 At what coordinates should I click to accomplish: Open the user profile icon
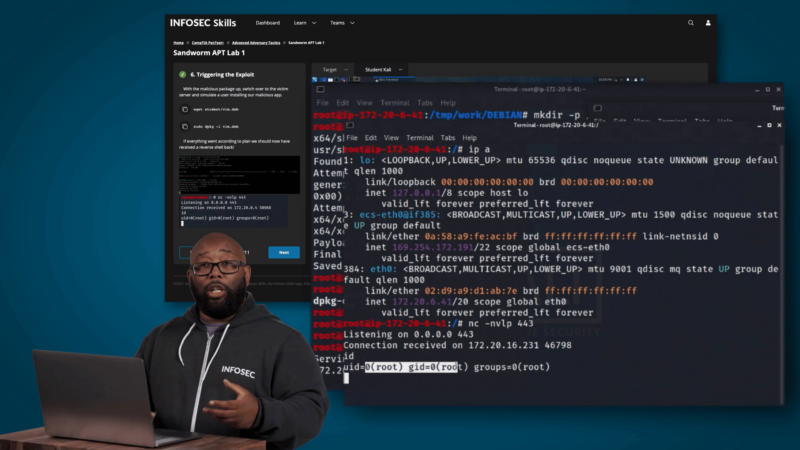point(708,22)
